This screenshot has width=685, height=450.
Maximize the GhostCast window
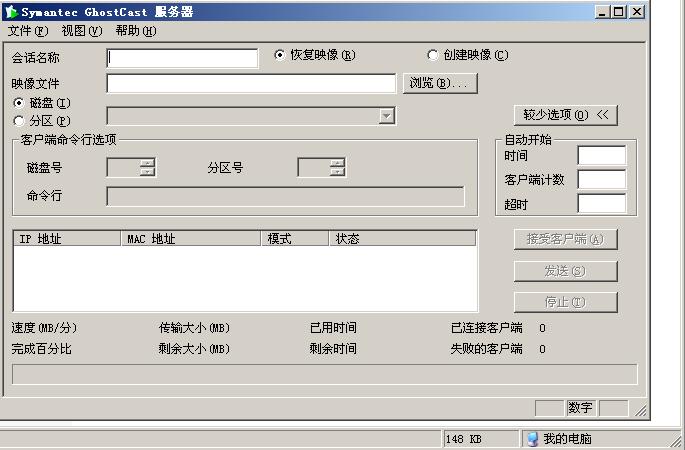tap(619, 12)
